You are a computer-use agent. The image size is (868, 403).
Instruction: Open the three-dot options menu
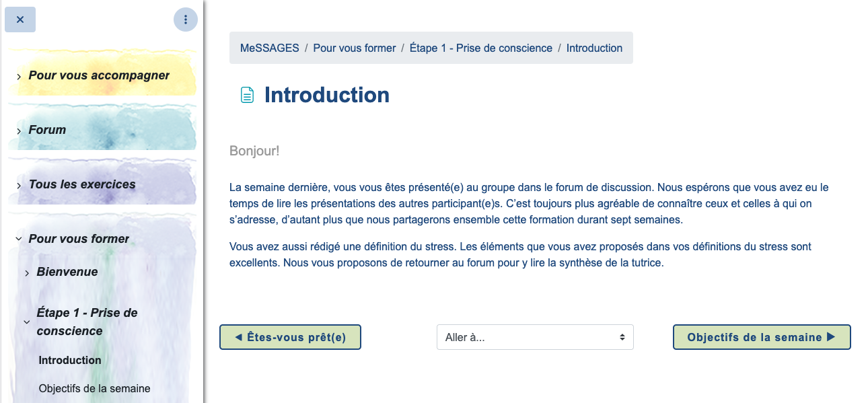[x=185, y=20]
